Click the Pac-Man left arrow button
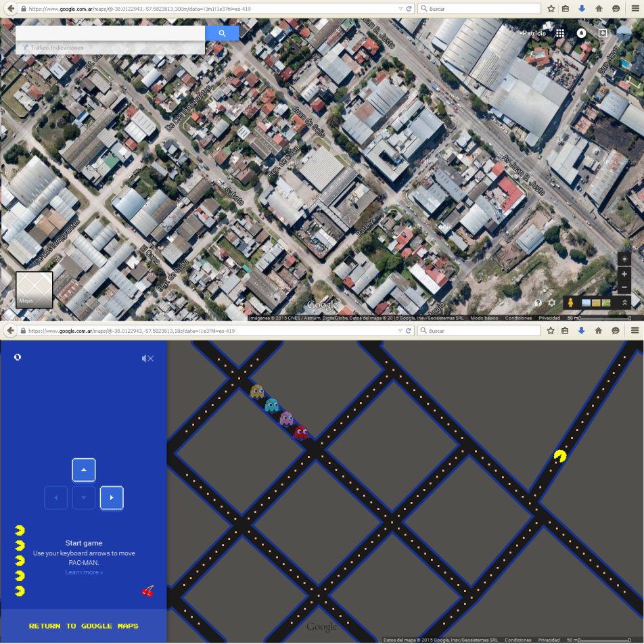 (56, 498)
